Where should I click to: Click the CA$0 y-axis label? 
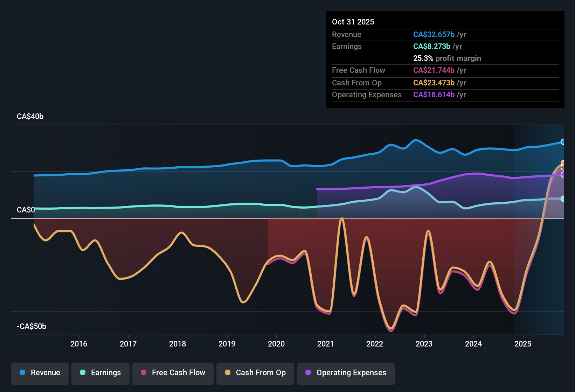pyautogui.click(x=26, y=210)
